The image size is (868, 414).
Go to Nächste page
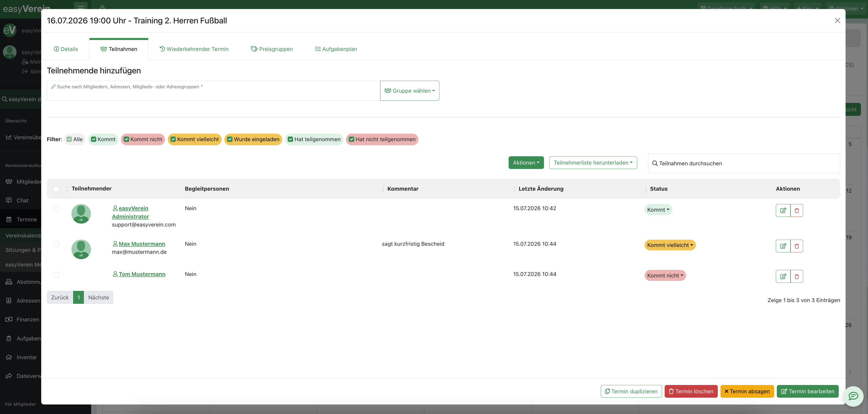coord(99,297)
